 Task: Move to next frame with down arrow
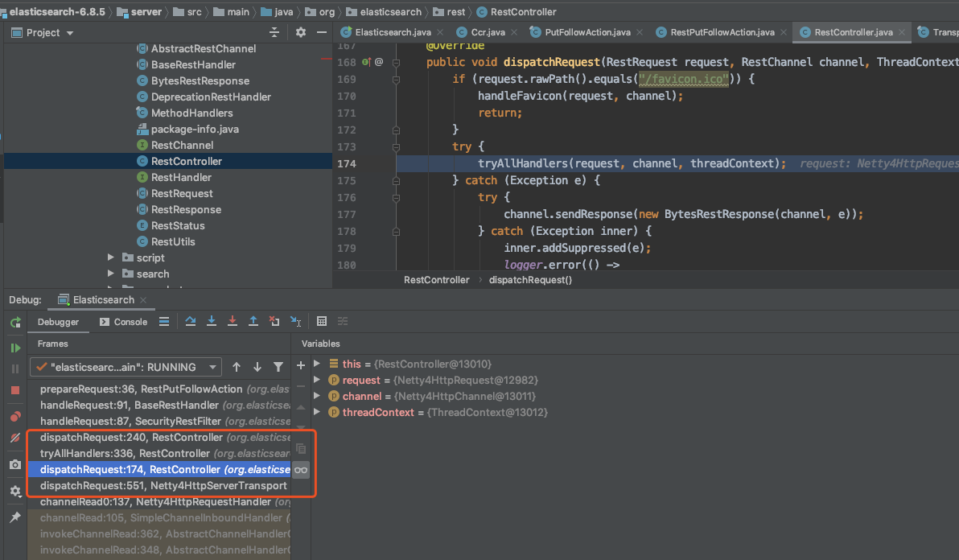click(x=257, y=367)
